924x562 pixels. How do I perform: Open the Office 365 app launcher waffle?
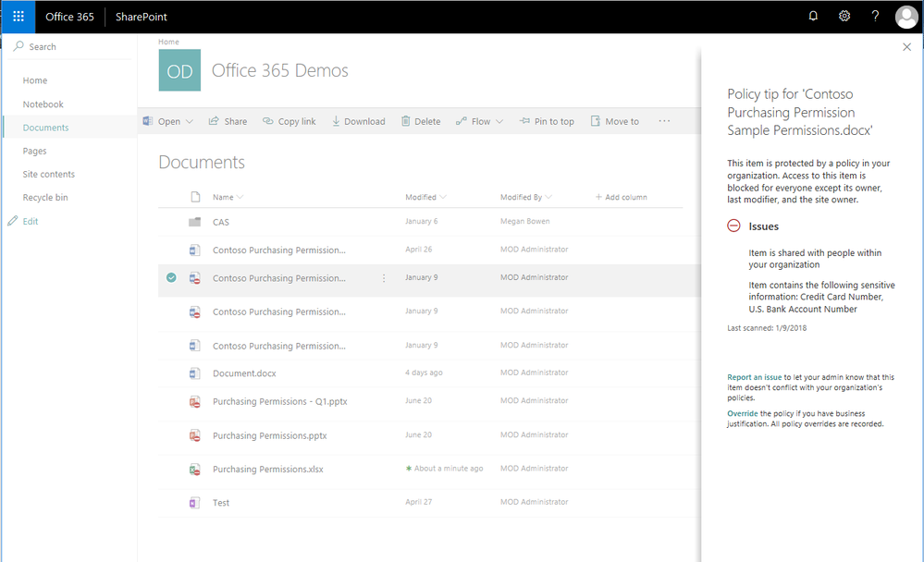point(18,17)
